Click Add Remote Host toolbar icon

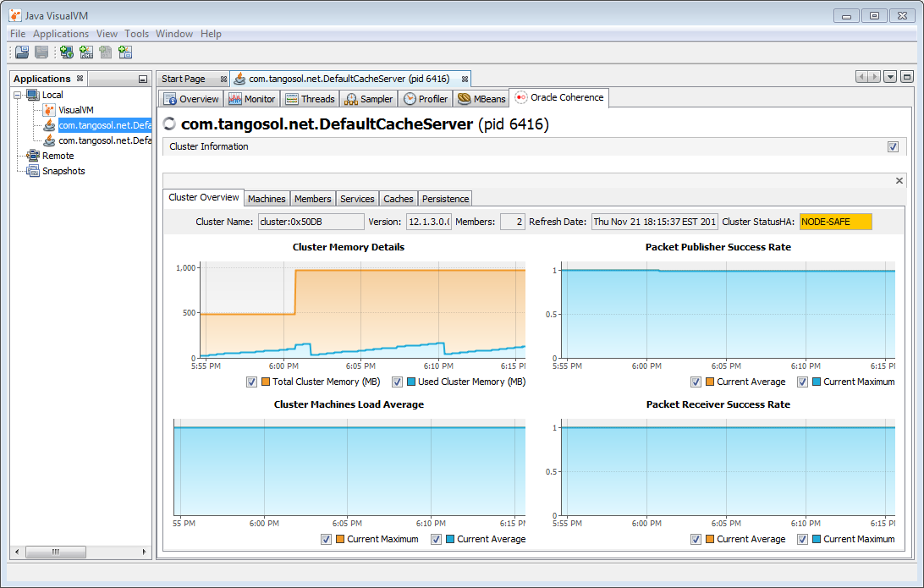coord(67,52)
